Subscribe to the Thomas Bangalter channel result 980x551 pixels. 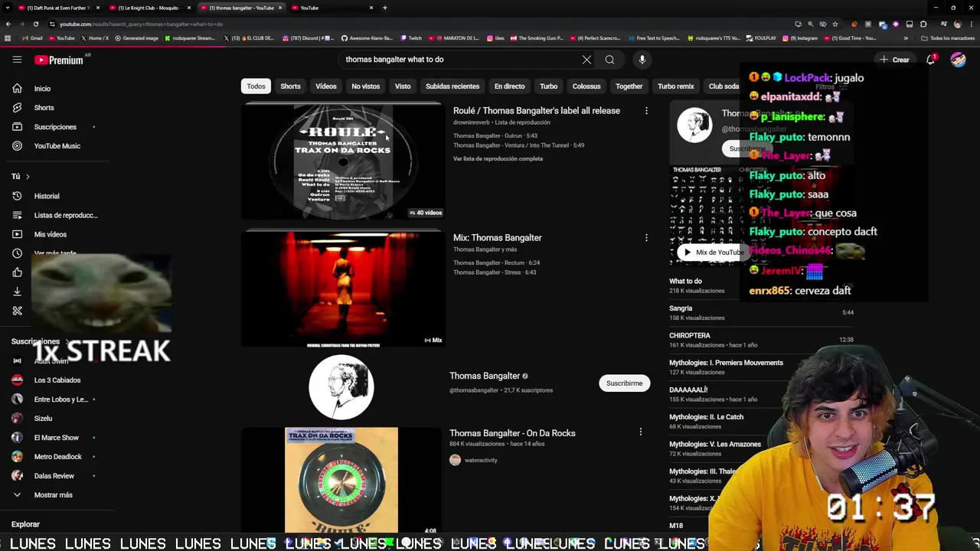coord(624,383)
